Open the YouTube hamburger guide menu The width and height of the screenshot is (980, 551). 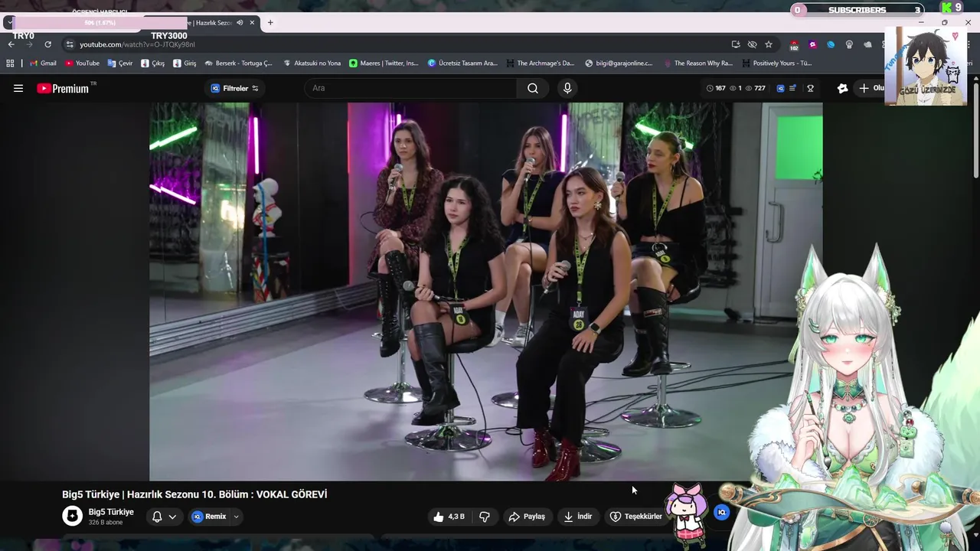coord(18,88)
